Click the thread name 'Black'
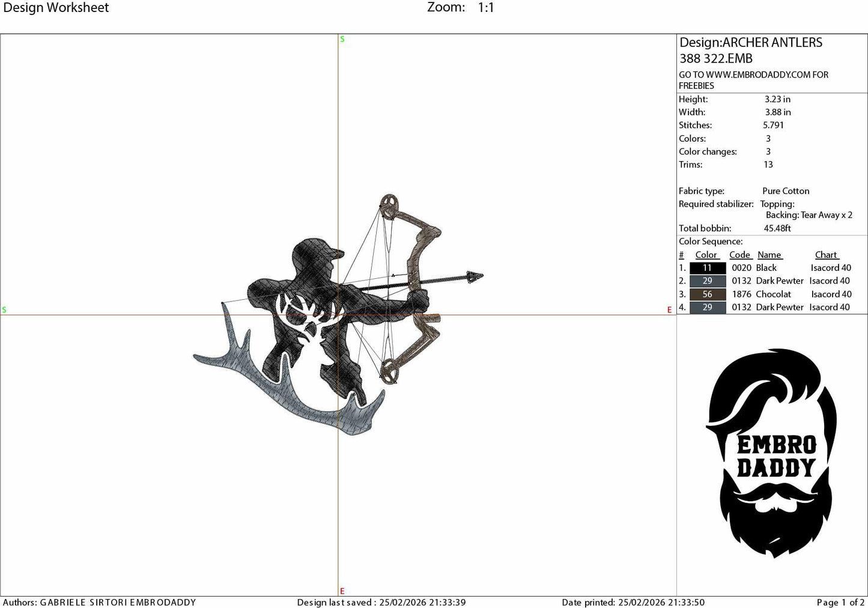This screenshot has height=608, width=868. [x=766, y=268]
